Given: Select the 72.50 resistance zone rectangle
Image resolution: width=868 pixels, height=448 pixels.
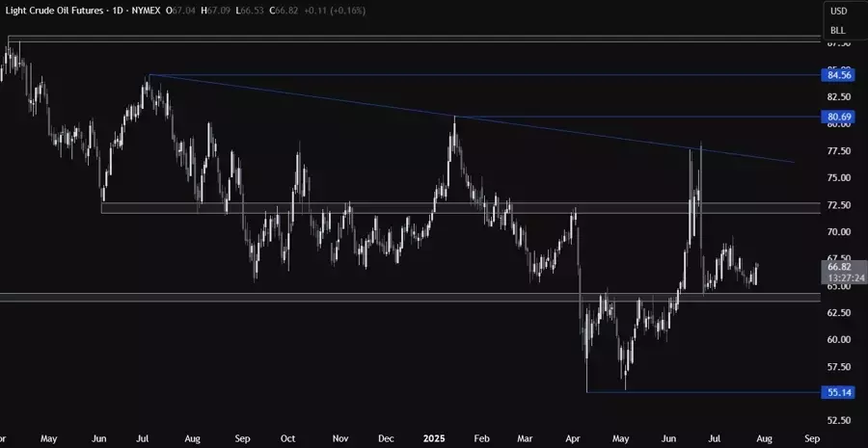Looking at the screenshot, I should [386, 208].
